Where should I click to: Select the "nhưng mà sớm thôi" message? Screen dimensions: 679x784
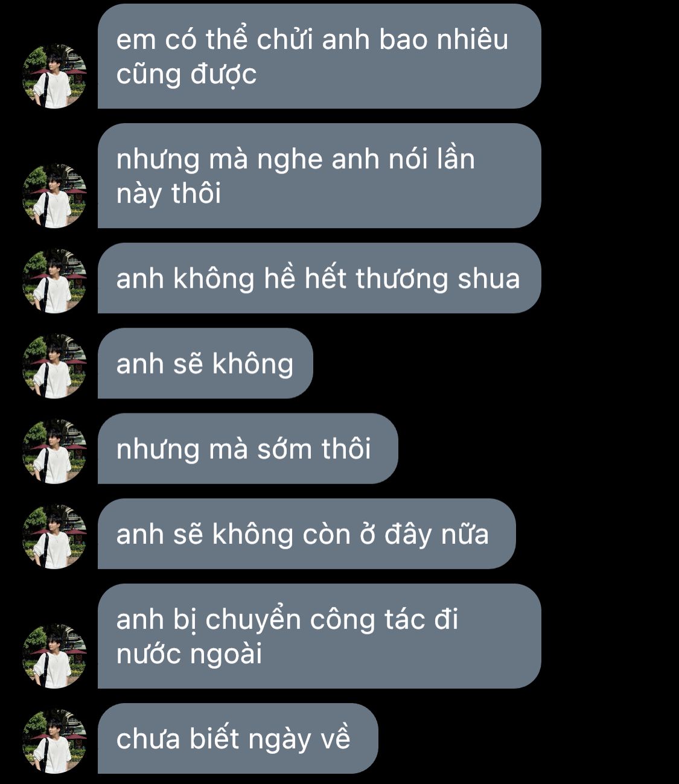pos(248,448)
